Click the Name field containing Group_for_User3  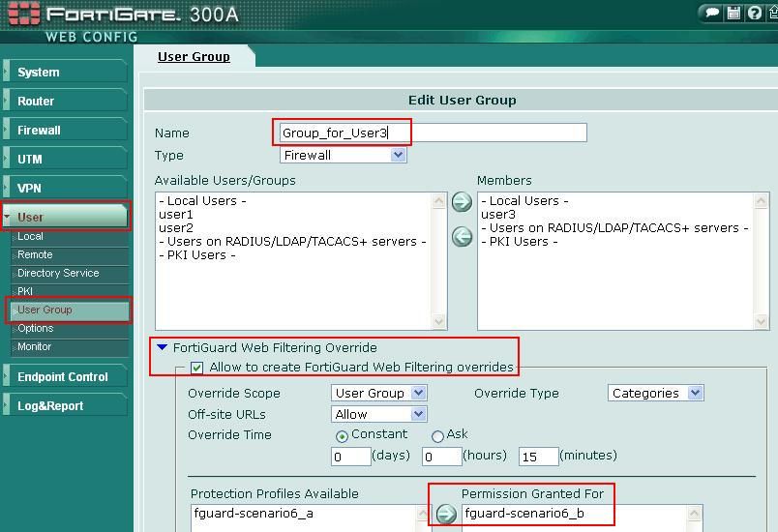click(432, 133)
